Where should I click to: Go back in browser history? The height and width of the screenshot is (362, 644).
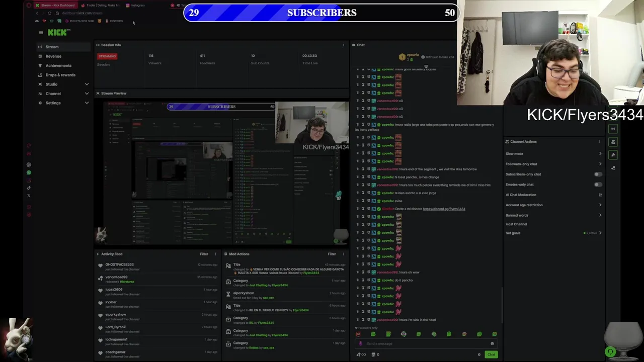[37, 13]
